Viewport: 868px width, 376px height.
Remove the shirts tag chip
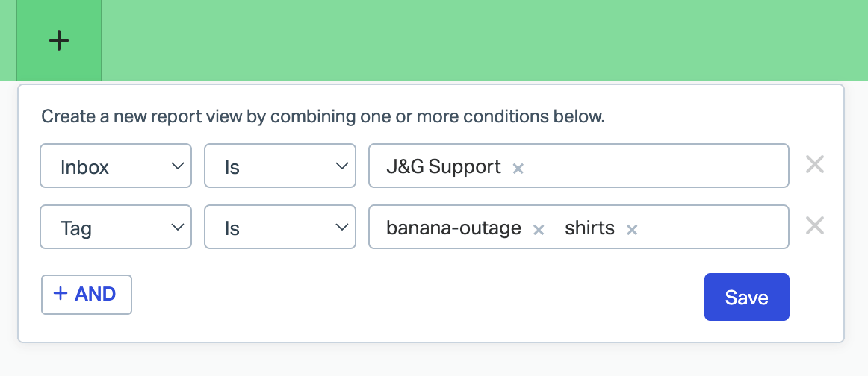632,230
